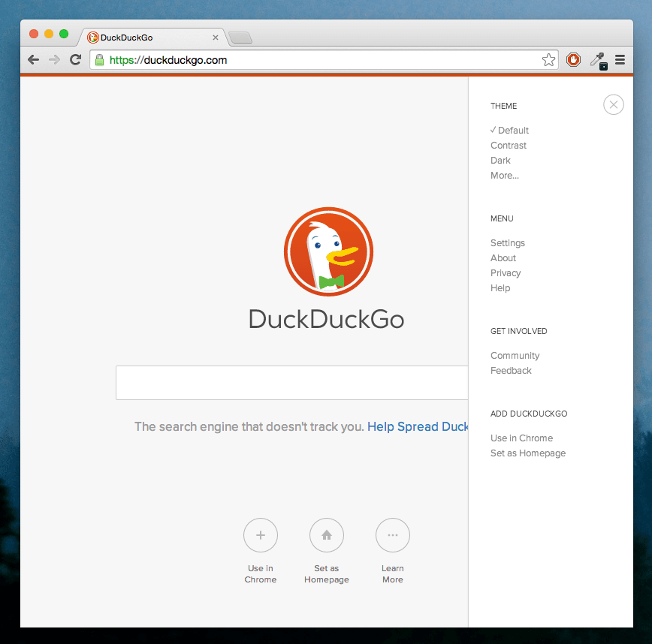Screen dimensions: 652x644
Task: Select the plus icon for Use in Chrome
Action: tap(261, 535)
